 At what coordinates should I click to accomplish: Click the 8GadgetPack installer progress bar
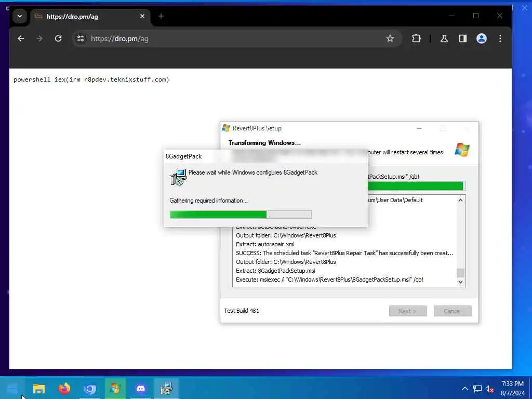(x=241, y=215)
